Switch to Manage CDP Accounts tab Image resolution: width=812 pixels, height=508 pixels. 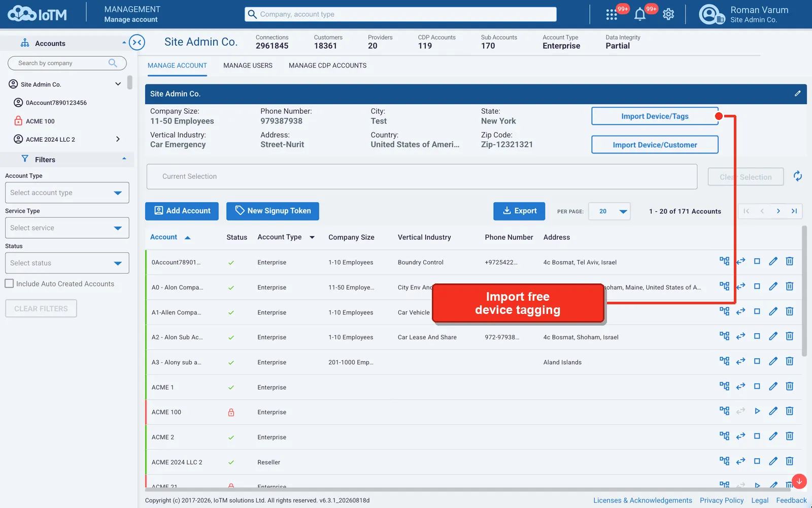(x=327, y=66)
